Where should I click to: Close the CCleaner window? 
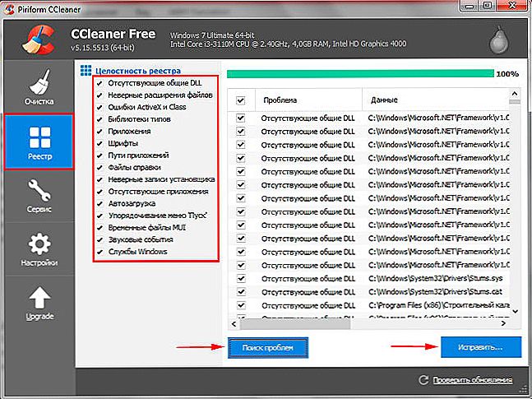[x=512, y=5]
